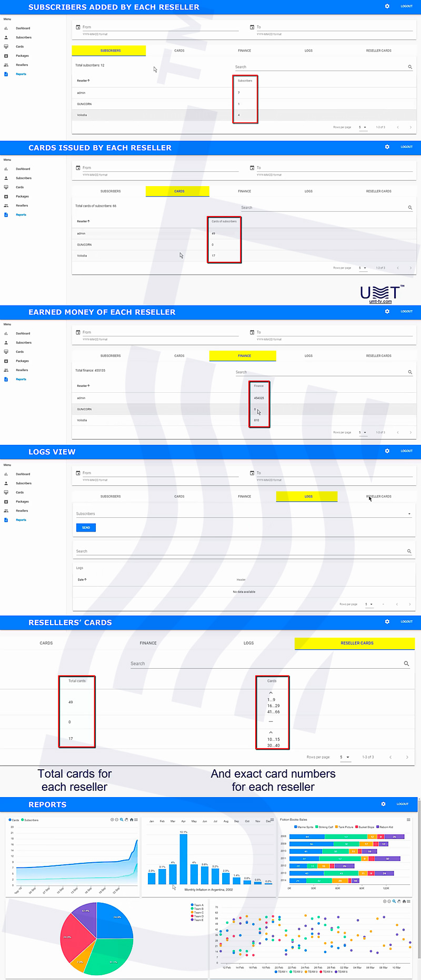
Task: Toggle the Cards series in area chart legend
Action: coord(14,820)
